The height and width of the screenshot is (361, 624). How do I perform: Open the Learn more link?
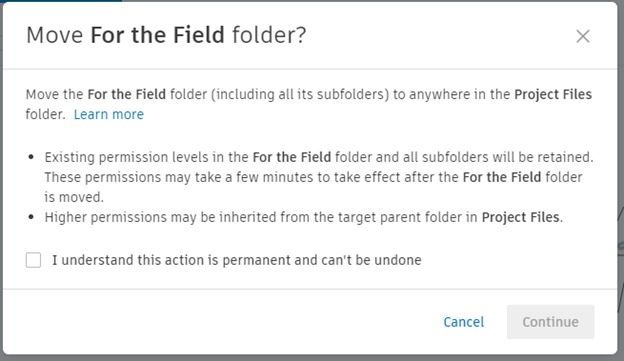[x=109, y=114]
